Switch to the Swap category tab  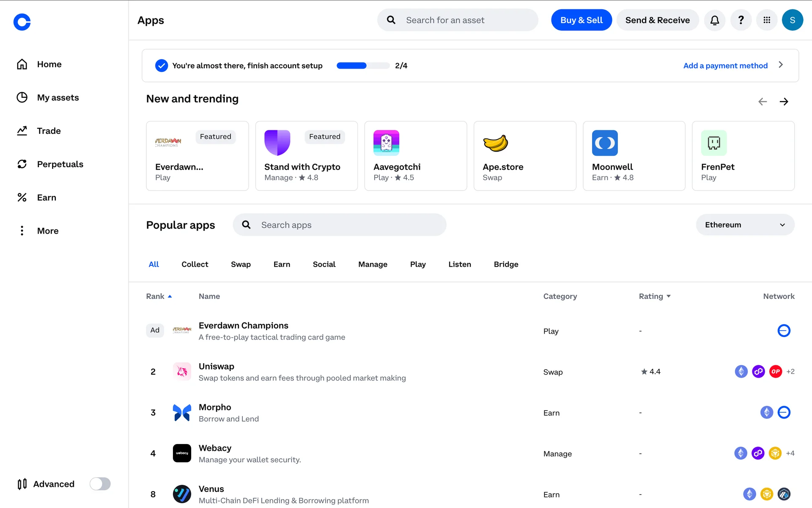(x=241, y=264)
